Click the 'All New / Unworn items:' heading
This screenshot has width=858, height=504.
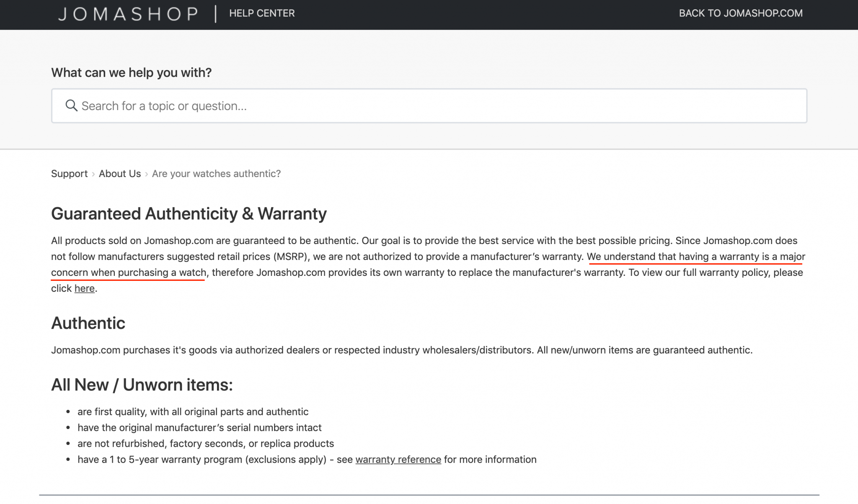(x=142, y=384)
